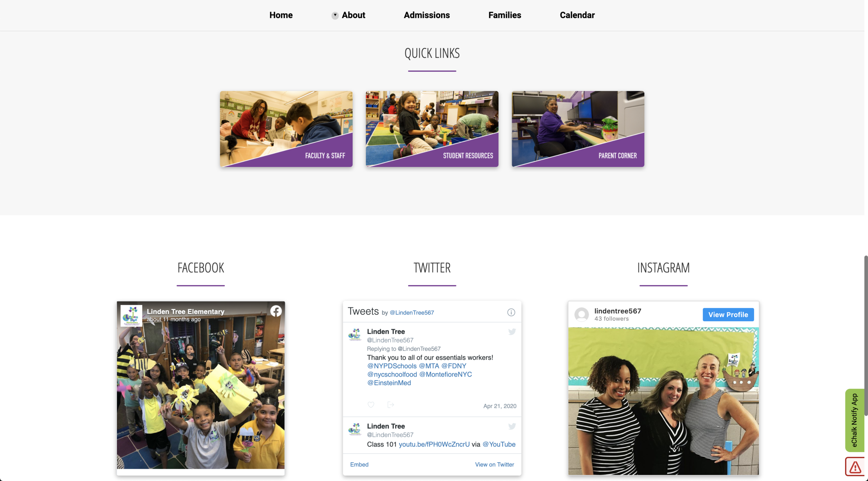Click Twitter bird icon on Class 101 tweet
Viewport: 868px width, 481px height.
click(x=512, y=426)
